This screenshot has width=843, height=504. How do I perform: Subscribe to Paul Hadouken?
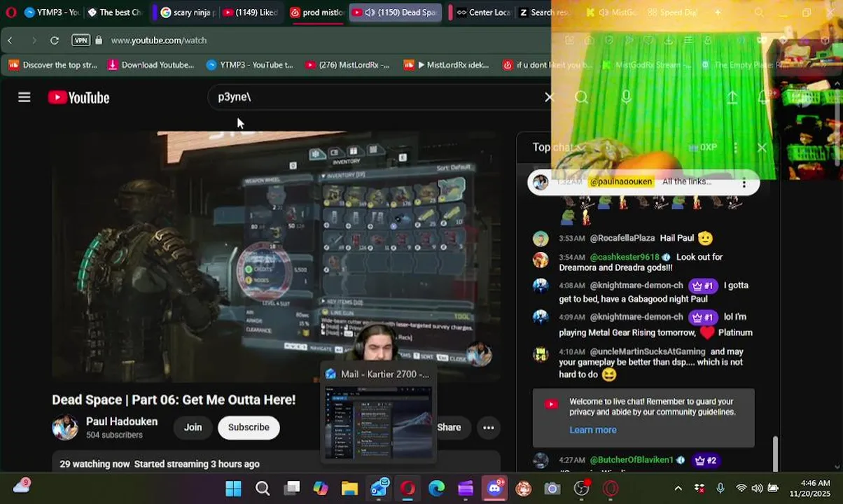pos(249,427)
